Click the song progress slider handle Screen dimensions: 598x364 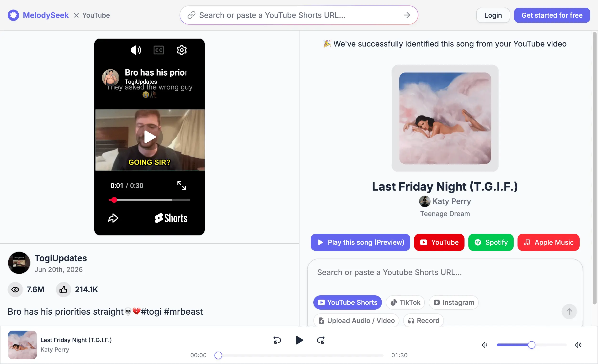(218, 355)
